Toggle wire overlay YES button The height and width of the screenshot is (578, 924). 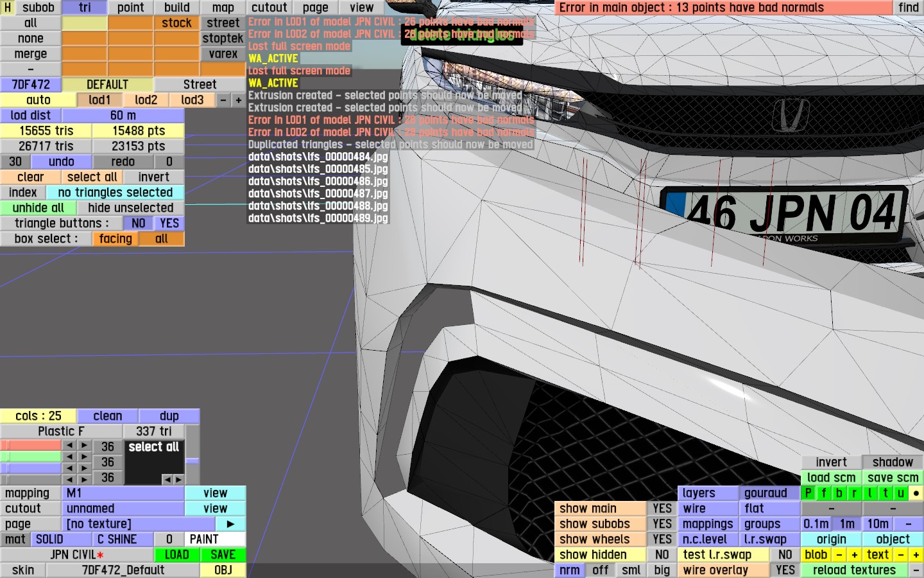(785, 570)
